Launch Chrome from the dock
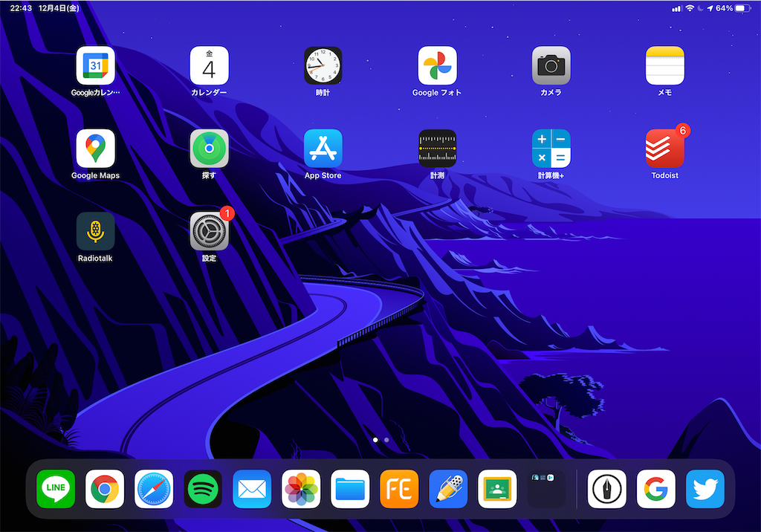761x532 pixels. tap(105, 490)
